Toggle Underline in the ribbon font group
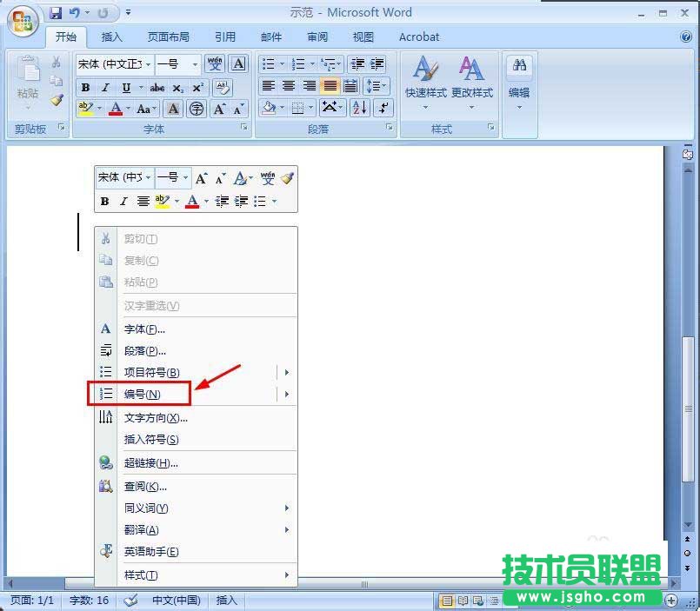Image resolution: width=700 pixels, height=611 pixels. point(126,88)
